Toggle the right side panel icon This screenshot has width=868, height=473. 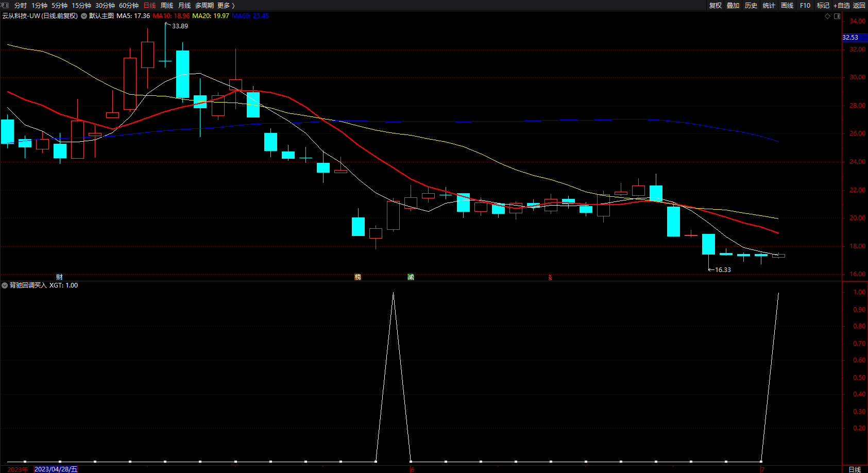(x=837, y=16)
